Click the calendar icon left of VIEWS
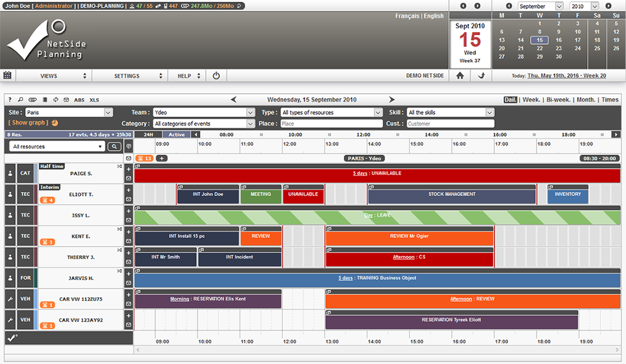The image size is (626, 364). click(x=9, y=75)
